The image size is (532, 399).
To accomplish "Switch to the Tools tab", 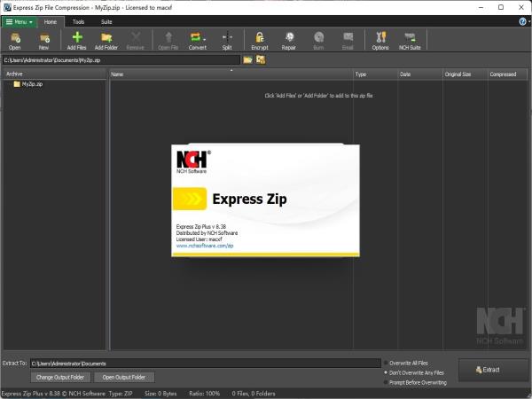I will tap(78, 22).
